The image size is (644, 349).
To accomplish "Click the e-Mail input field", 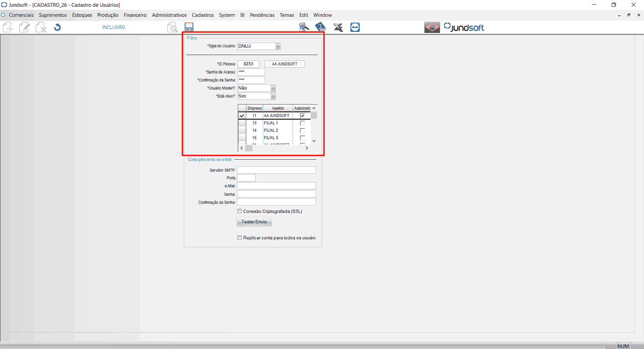I will coord(277,185).
